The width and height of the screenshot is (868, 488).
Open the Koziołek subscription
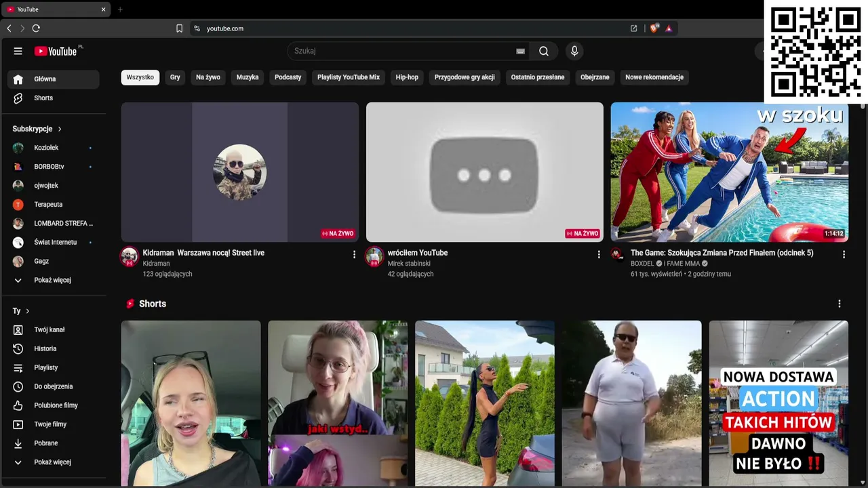pos(54,148)
